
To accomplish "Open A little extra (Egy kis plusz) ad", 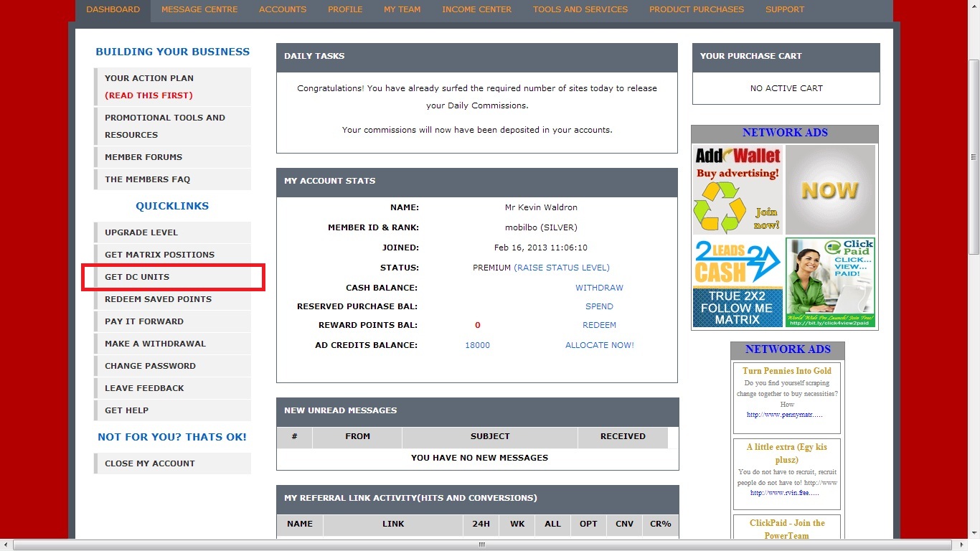I will coord(787,453).
